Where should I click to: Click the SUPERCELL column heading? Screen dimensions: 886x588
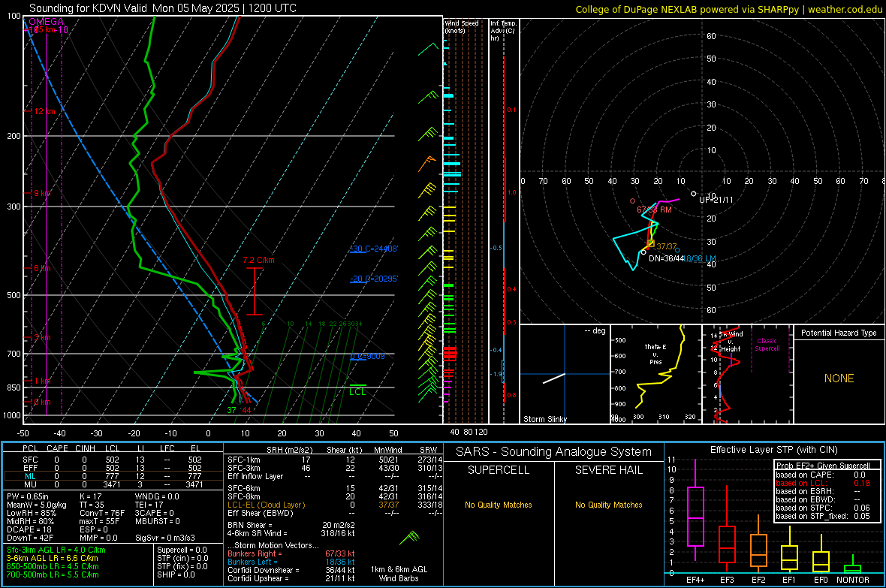point(499,470)
